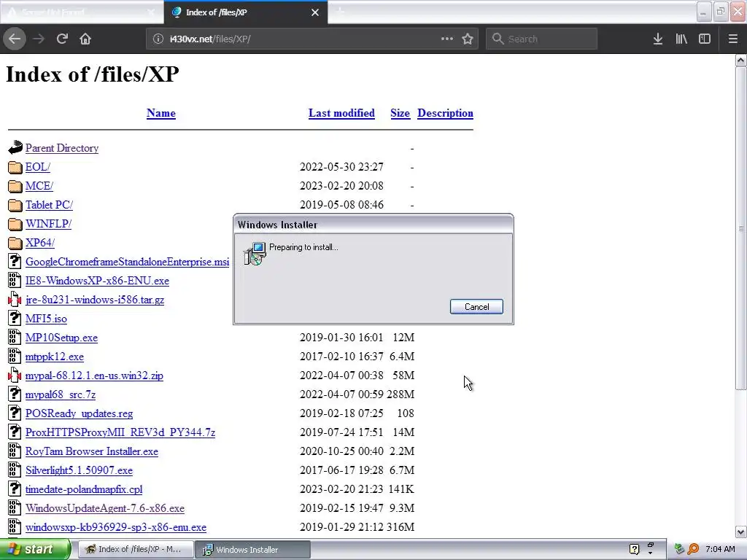The width and height of the screenshot is (747, 560).
Task: Sort listing by Size column
Action: [400, 113]
